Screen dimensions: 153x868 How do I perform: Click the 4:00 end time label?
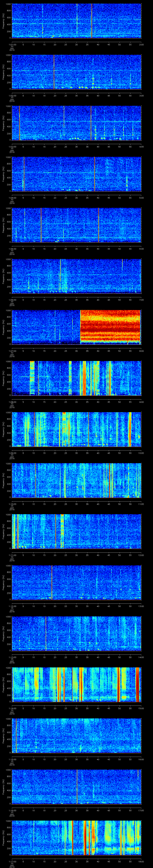pyautogui.click(x=141, y=147)
